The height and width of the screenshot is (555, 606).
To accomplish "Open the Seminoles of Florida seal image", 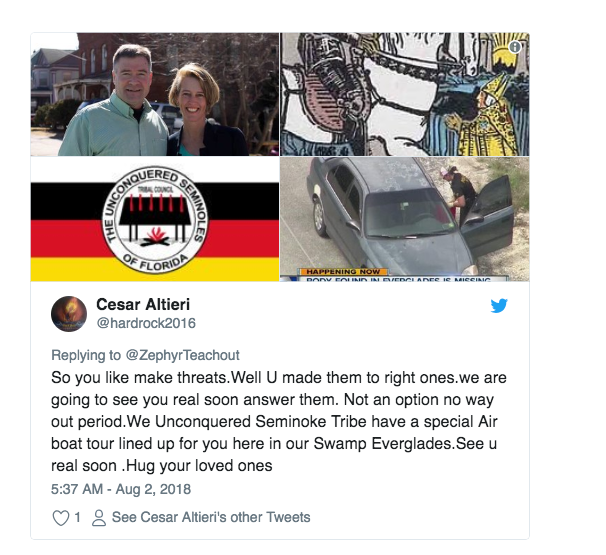I will point(155,219).
